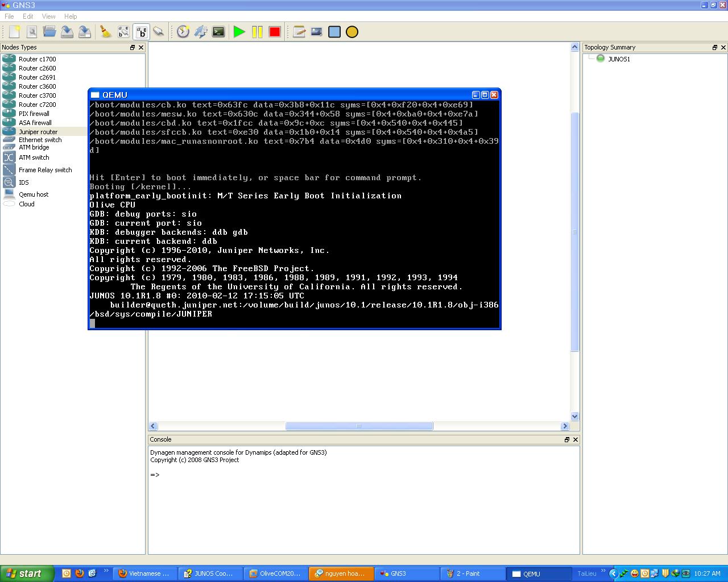The image size is (728, 582).
Task: Click the second save icon (Save As)
Action: tap(85, 32)
